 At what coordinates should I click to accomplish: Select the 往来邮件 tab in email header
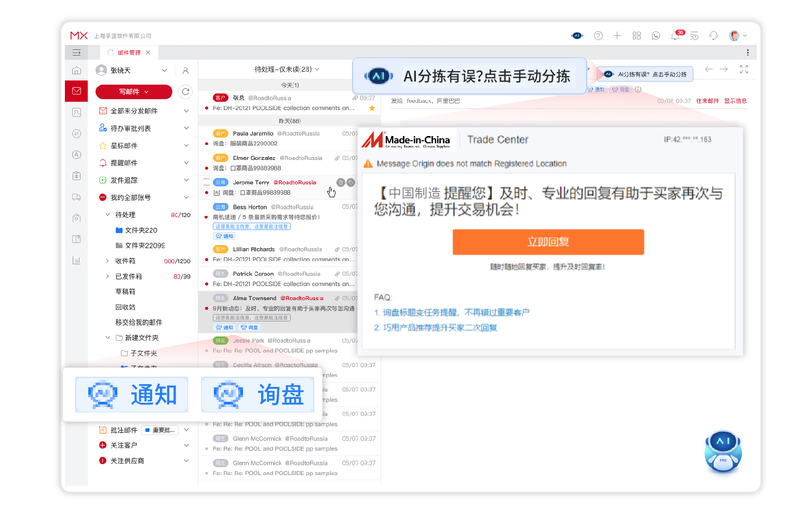click(709, 100)
